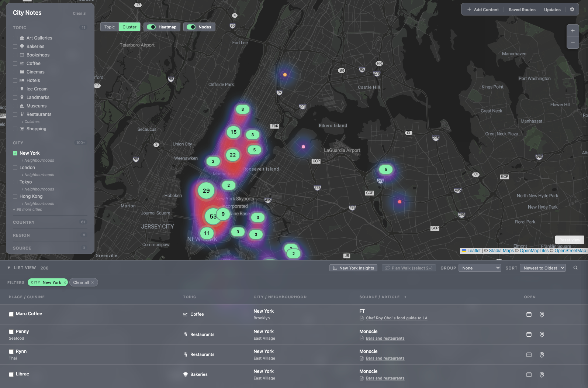The height and width of the screenshot is (388, 588).
Task: Click the Queens cluster marker labeled 5
Action: [386, 169]
